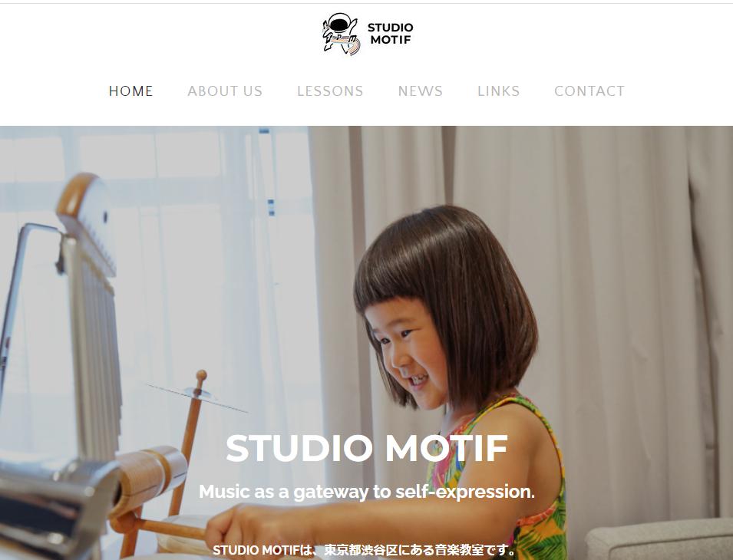The image size is (733, 560).
Task: Select NEWS in the navigation bar
Action: click(421, 91)
